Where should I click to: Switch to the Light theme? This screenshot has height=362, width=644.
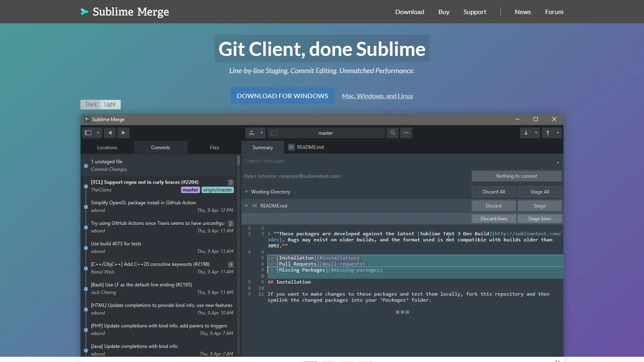coord(110,104)
